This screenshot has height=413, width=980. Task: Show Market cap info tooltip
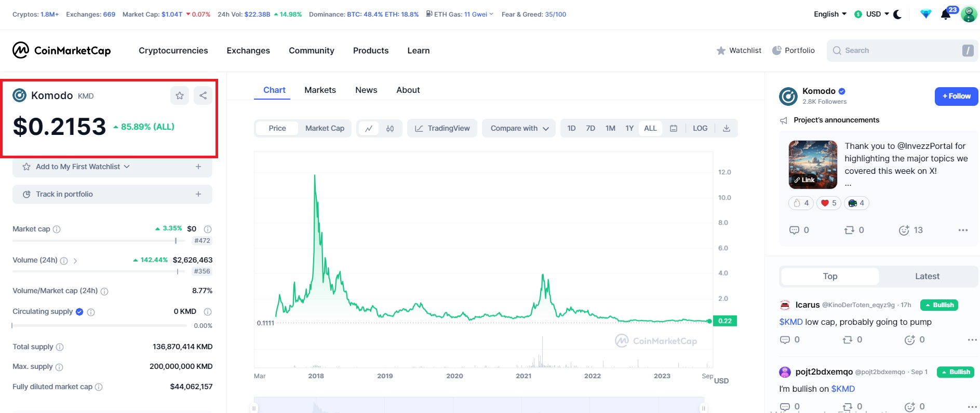click(57, 229)
